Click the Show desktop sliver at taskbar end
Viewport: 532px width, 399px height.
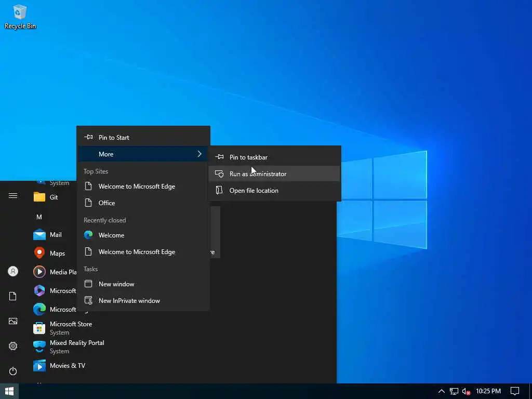coord(530,391)
